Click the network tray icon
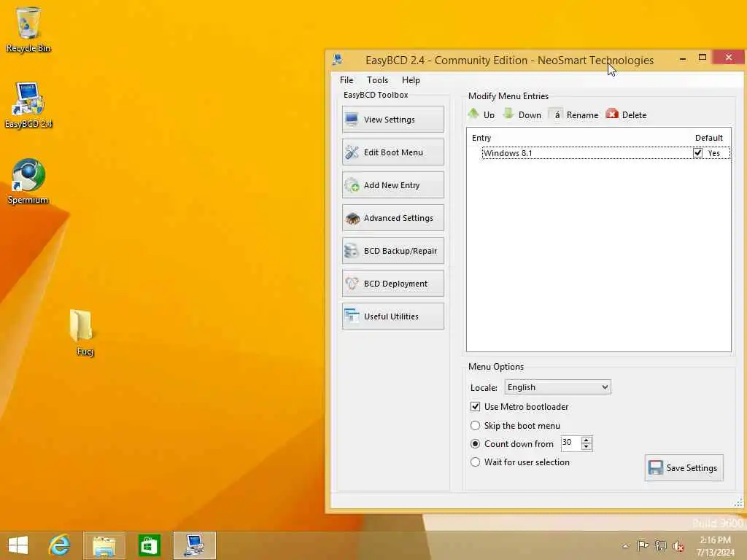Image resolution: width=747 pixels, height=560 pixels. click(x=660, y=545)
